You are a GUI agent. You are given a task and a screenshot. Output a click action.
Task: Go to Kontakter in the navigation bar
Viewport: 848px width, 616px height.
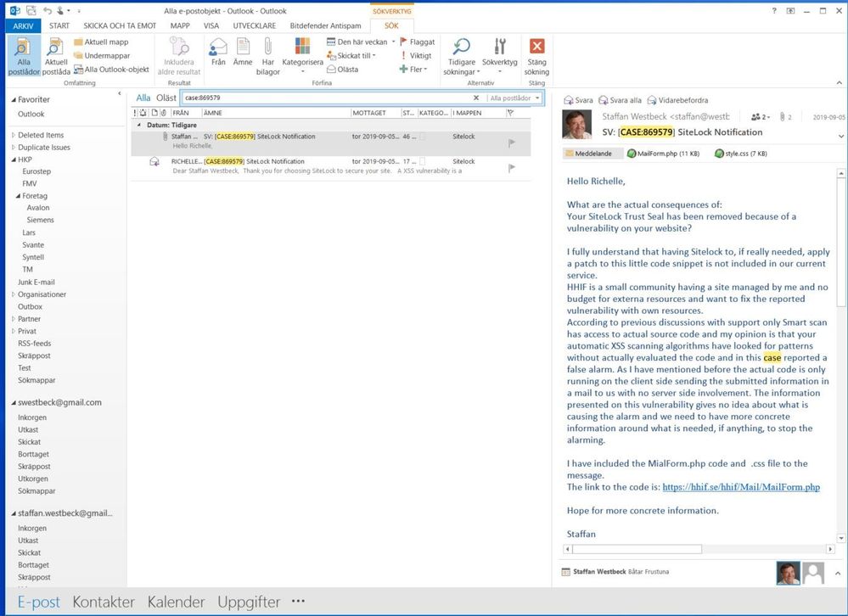coord(103,602)
